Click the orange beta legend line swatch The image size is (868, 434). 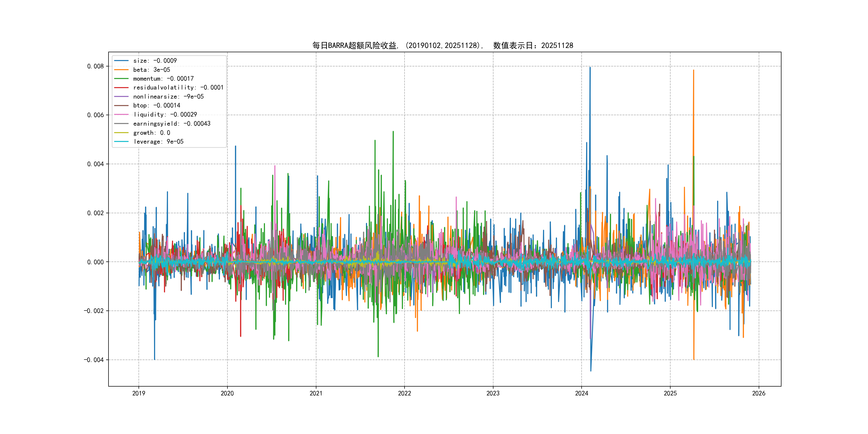pos(121,70)
